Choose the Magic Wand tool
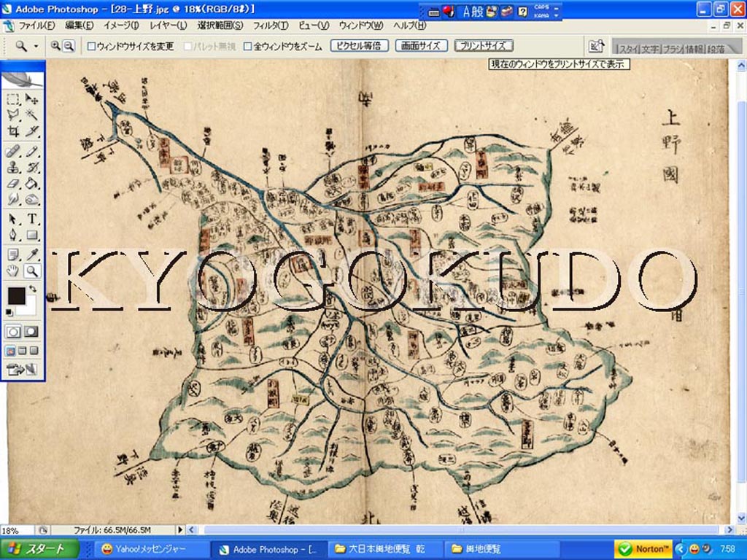This screenshot has height=560, width=747. click(x=32, y=114)
